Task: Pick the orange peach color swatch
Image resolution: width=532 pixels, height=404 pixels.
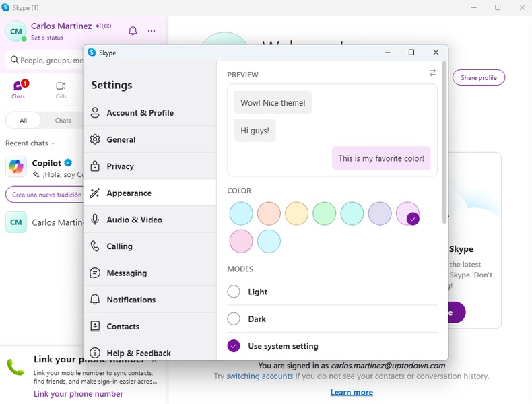Action: (269, 213)
